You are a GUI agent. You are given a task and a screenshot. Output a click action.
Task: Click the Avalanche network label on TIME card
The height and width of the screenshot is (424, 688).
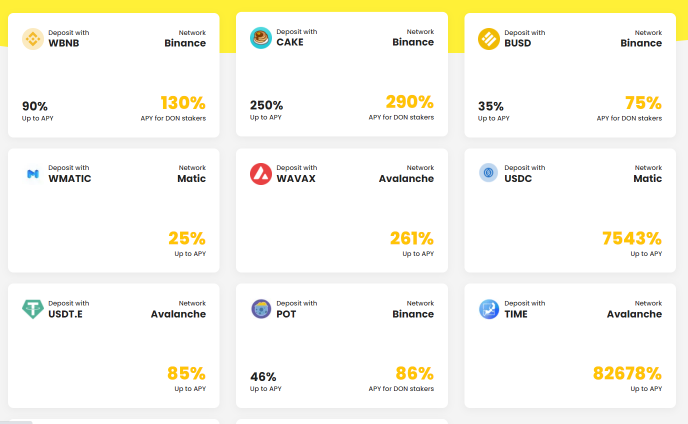[x=634, y=314]
